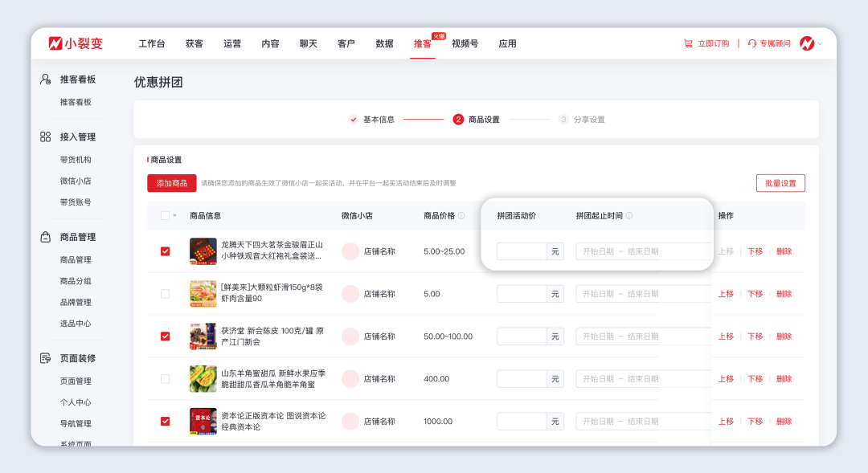Open the 数据 menu in top navigation
Image resolution: width=868 pixels, height=473 pixels.
point(384,45)
